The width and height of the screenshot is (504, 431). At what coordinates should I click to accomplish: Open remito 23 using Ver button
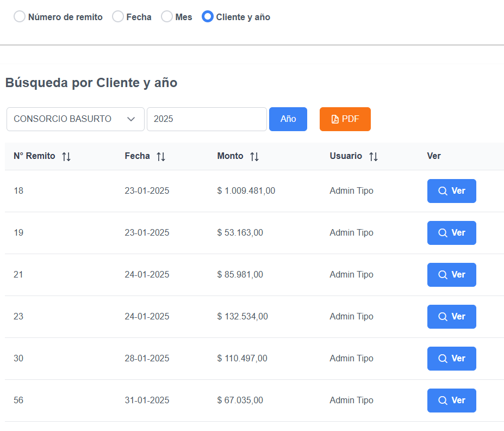(451, 317)
